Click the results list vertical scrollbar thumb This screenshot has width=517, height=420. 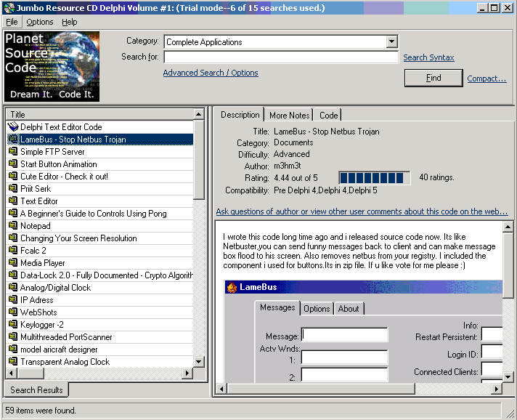click(198, 160)
